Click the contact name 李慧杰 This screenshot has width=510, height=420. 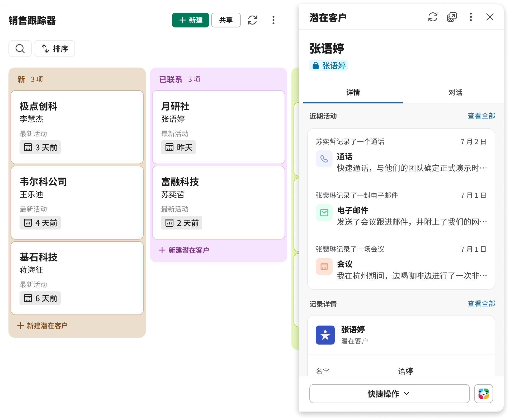[x=31, y=119]
